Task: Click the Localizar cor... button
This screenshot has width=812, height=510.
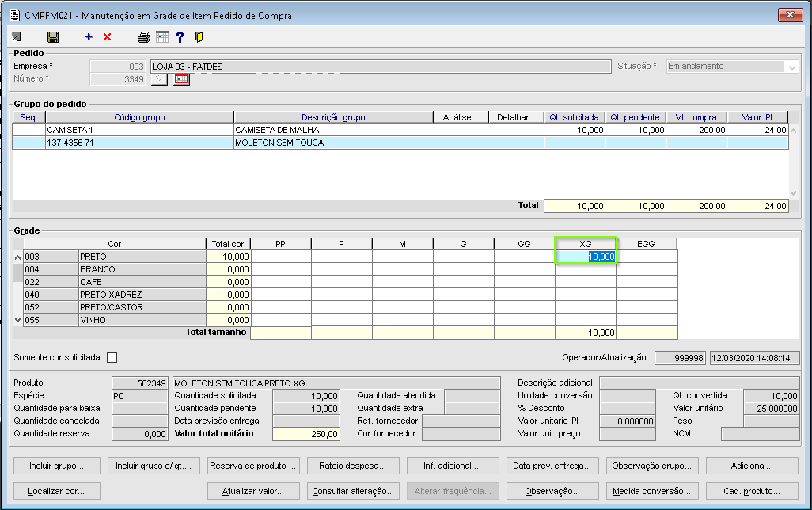Action: 57,491
